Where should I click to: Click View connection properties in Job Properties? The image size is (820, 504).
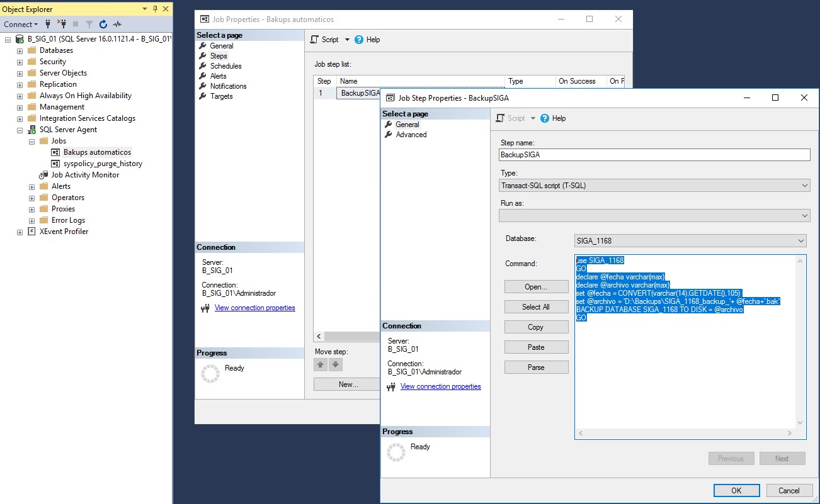click(254, 308)
